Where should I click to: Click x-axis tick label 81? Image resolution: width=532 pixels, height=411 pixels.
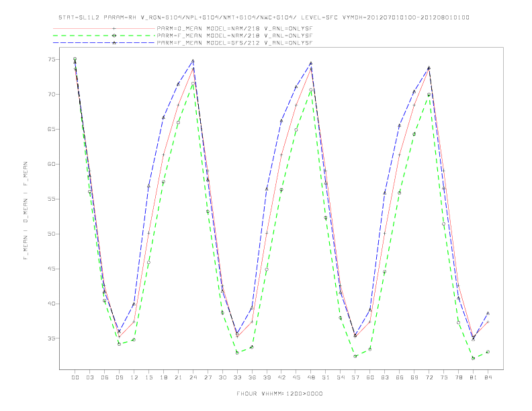474,377
